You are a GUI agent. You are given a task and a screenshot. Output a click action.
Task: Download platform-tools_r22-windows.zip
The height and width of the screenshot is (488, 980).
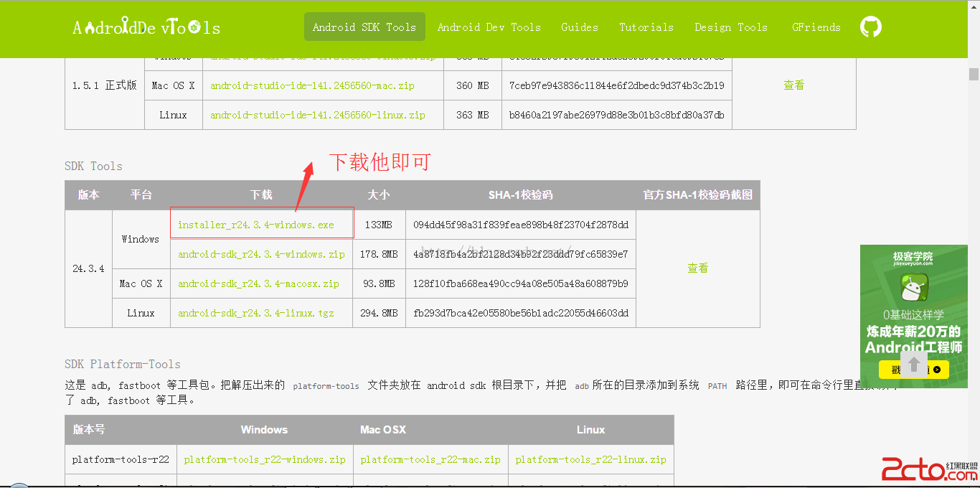[265, 459]
